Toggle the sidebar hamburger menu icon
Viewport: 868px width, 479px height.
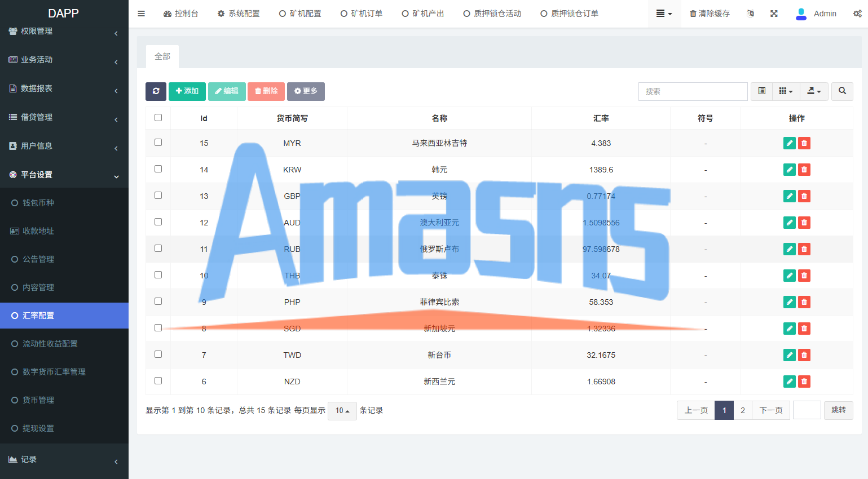point(141,14)
